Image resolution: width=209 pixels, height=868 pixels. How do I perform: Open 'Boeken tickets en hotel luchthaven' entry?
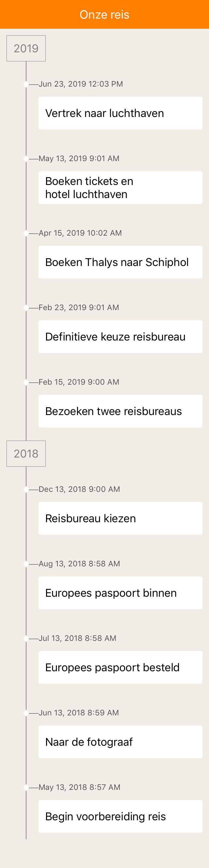point(120,188)
